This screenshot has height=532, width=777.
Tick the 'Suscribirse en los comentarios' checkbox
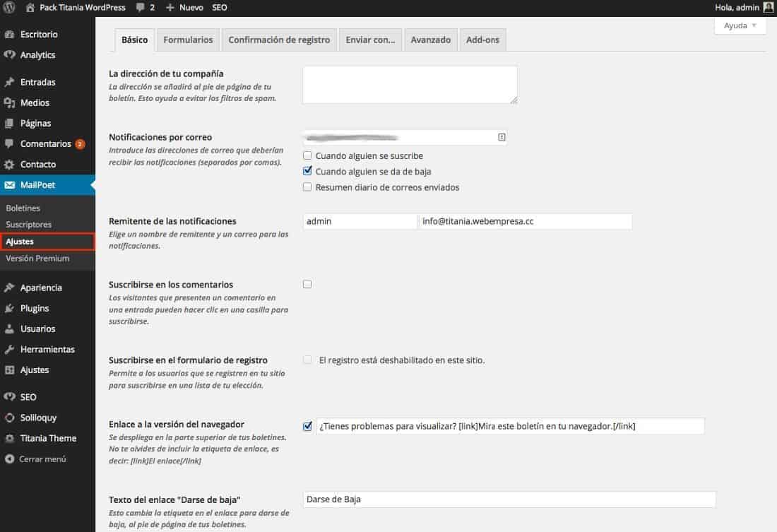pyautogui.click(x=307, y=284)
